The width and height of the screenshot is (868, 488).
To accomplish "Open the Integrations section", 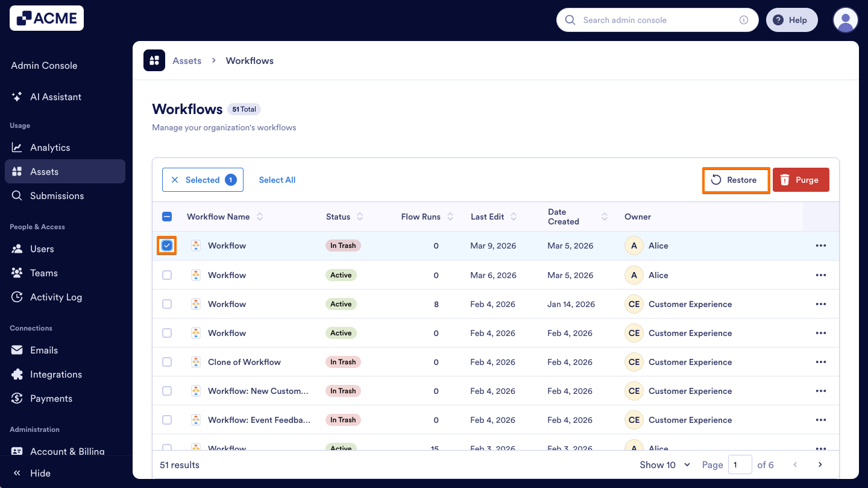I will (57, 374).
